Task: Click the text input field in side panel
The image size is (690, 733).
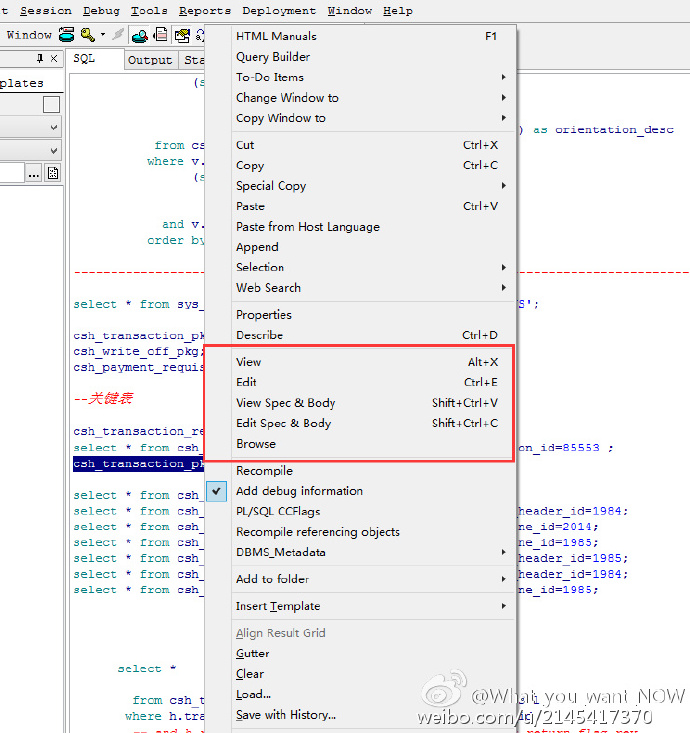Action: 11,173
